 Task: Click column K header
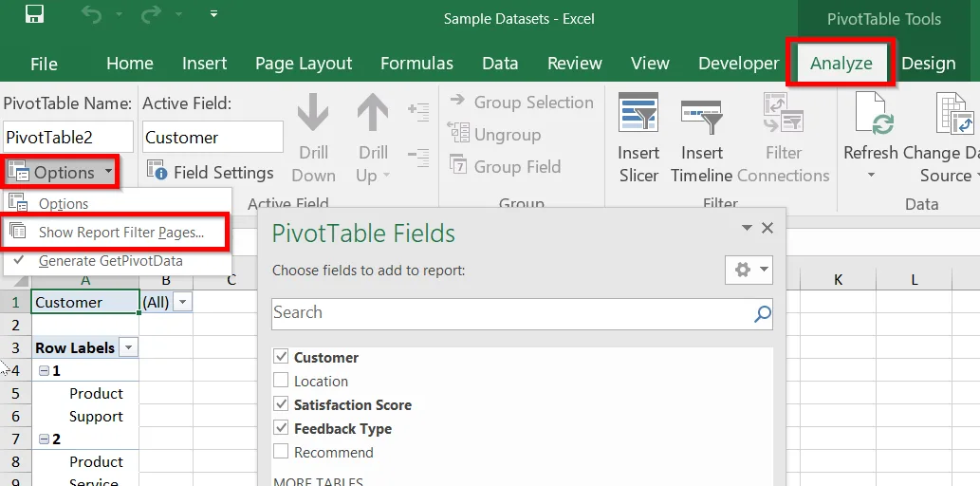coord(838,280)
